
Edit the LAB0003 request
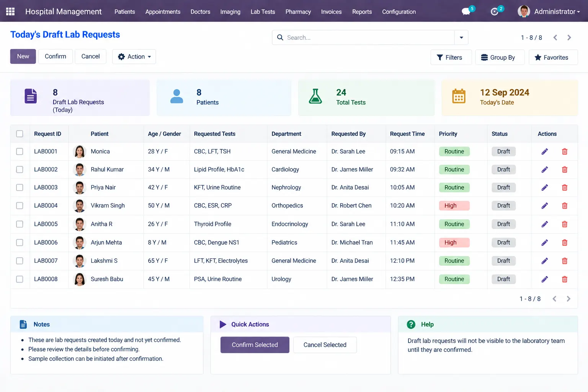point(545,188)
